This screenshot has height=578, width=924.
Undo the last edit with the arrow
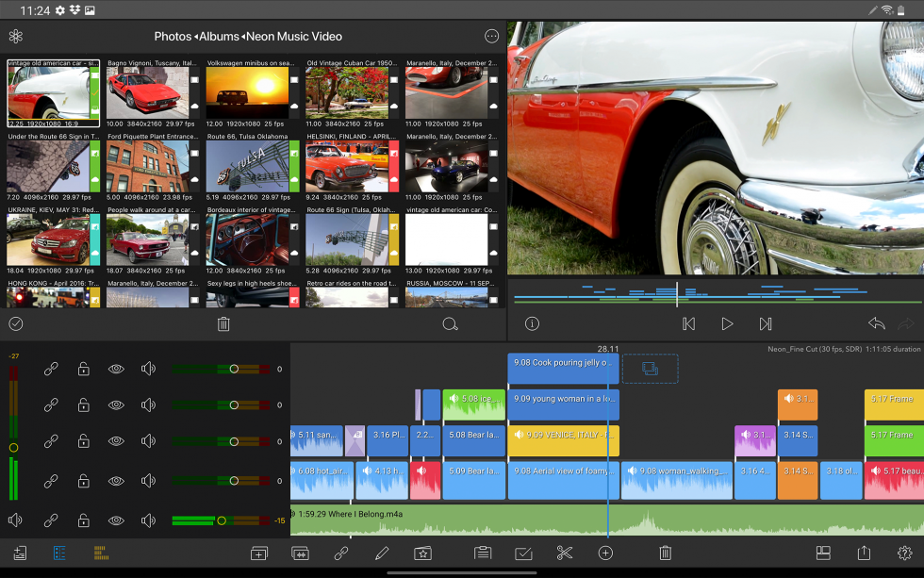(877, 323)
